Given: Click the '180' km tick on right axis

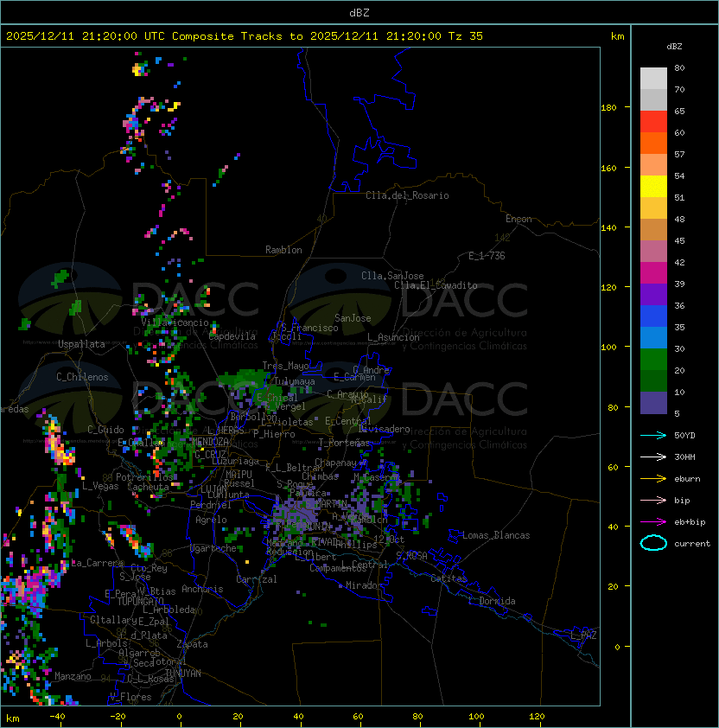Looking at the screenshot, I should click(608, 108).
